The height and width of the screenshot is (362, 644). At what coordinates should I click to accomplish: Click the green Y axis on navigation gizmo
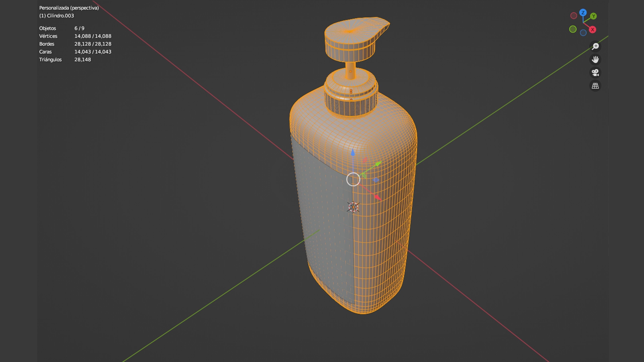[x=593, y=16]
